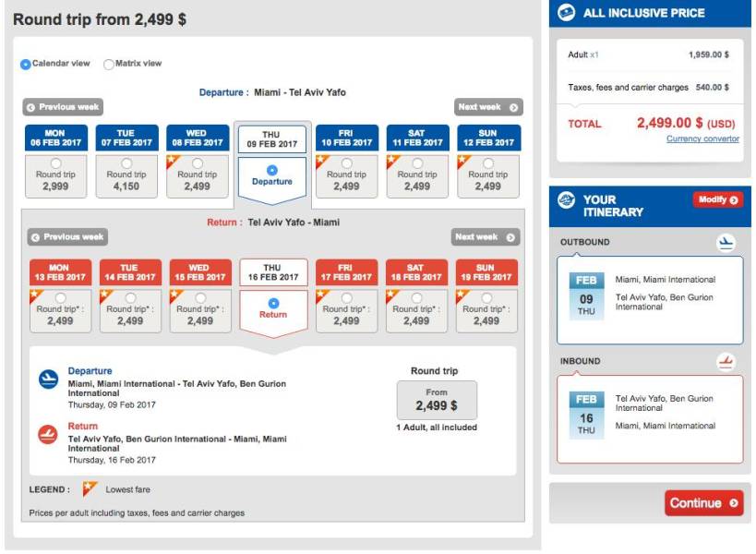Click lowest fare star on Sat 11 Feb

[392, 161]
